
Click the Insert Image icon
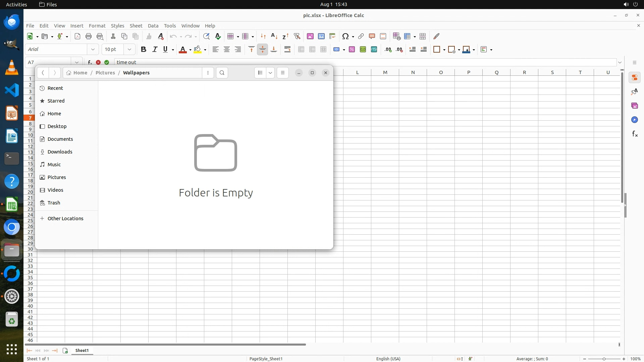(310, 36)
